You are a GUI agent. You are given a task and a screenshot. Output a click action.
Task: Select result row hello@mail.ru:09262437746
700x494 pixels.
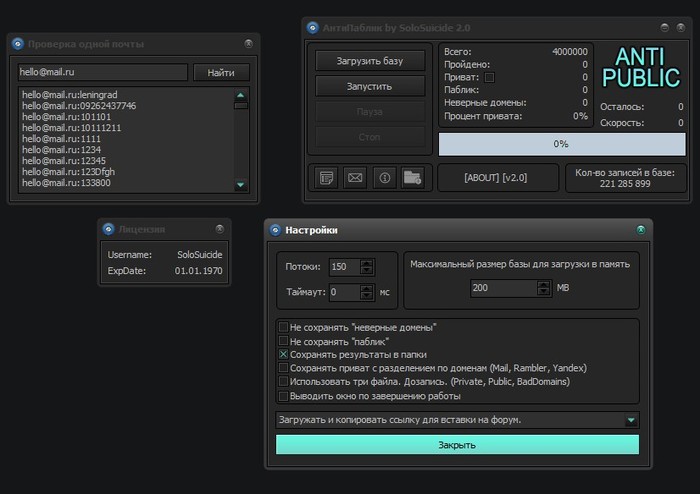tap(79, 106)
